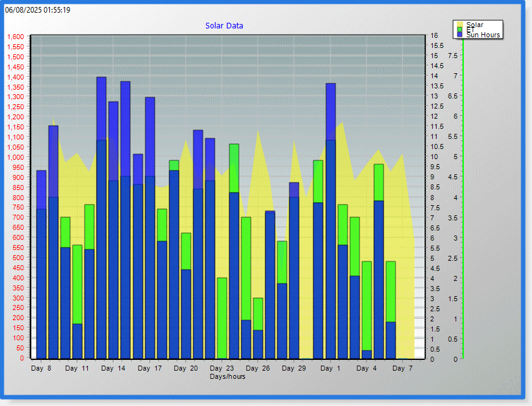Click the 'Day 11' axis label
The image size is (532, 406).
77,368
